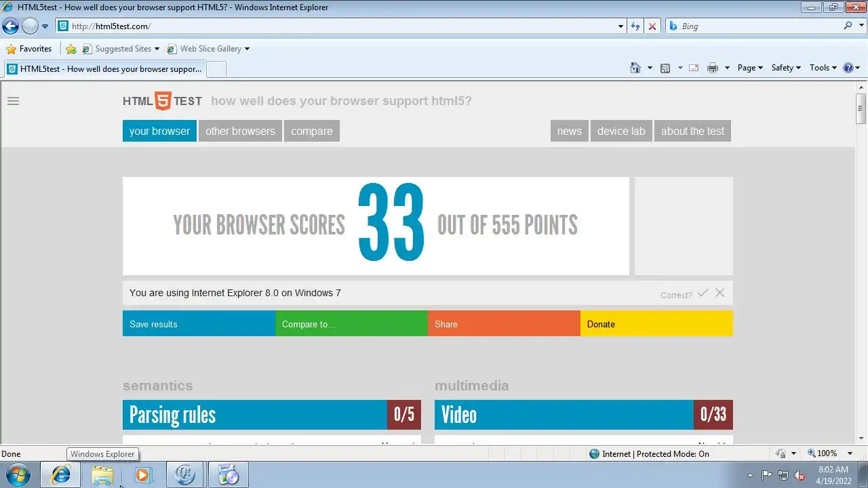This screenshot has width=868, height=488.
Task: Click the blue Help question icon
Action: (x=848, y=68)
